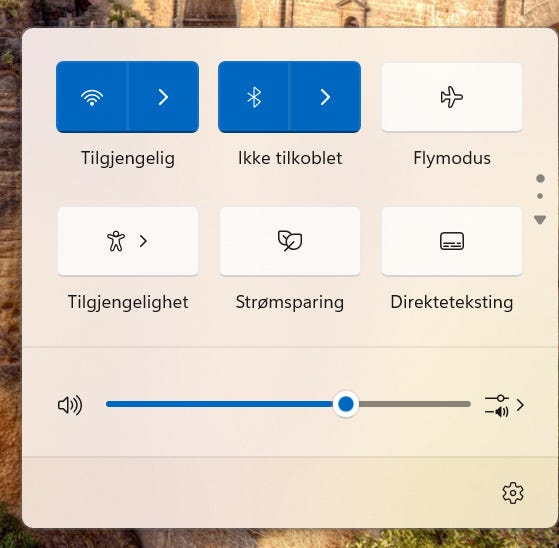Click the Flymodus text label
Image resolution: width=559 pixels, height=548 pixels.
(452, 158)
